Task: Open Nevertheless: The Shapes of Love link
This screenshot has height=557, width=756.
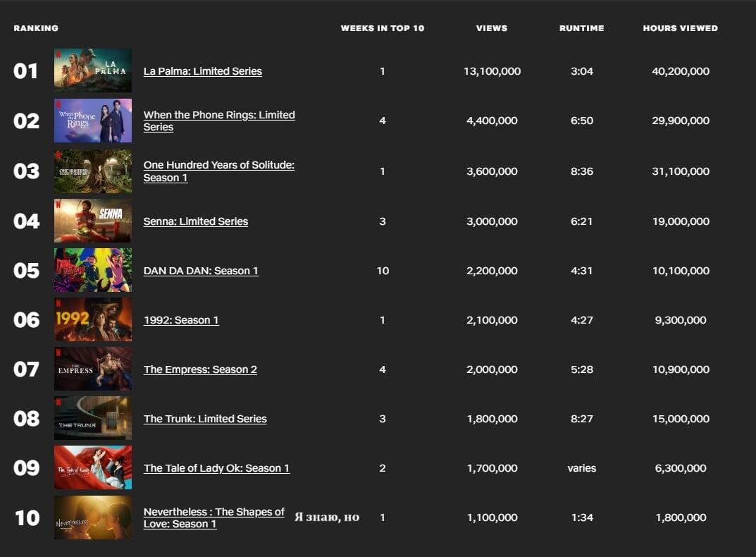Action: pyautogui.click(x=214, y=518)
